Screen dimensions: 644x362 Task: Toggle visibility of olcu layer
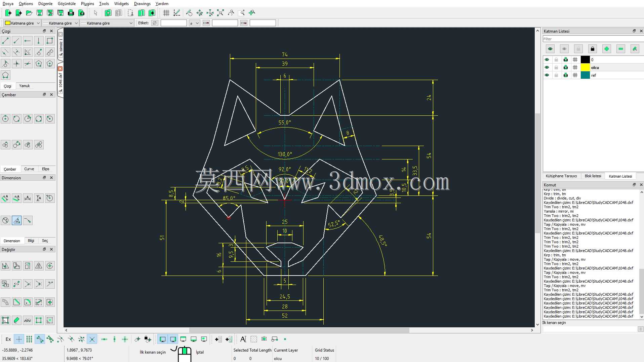547,68
